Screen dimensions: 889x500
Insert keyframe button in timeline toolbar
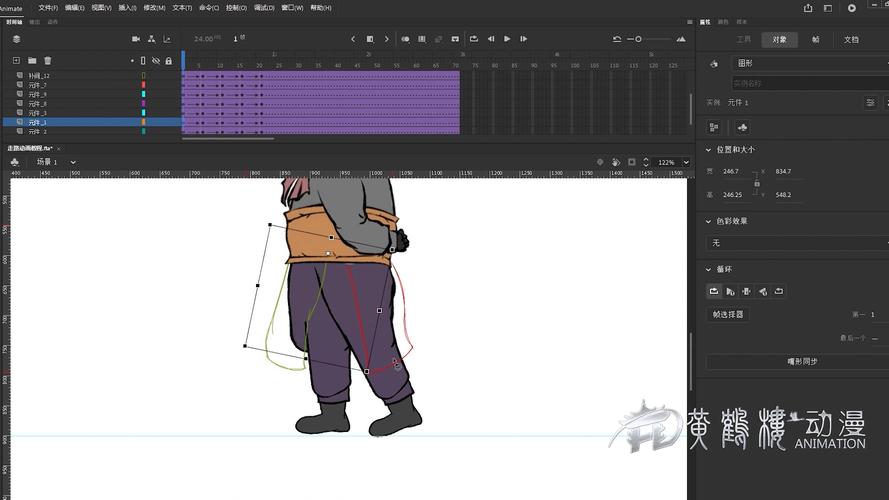(x=370, y=39)
